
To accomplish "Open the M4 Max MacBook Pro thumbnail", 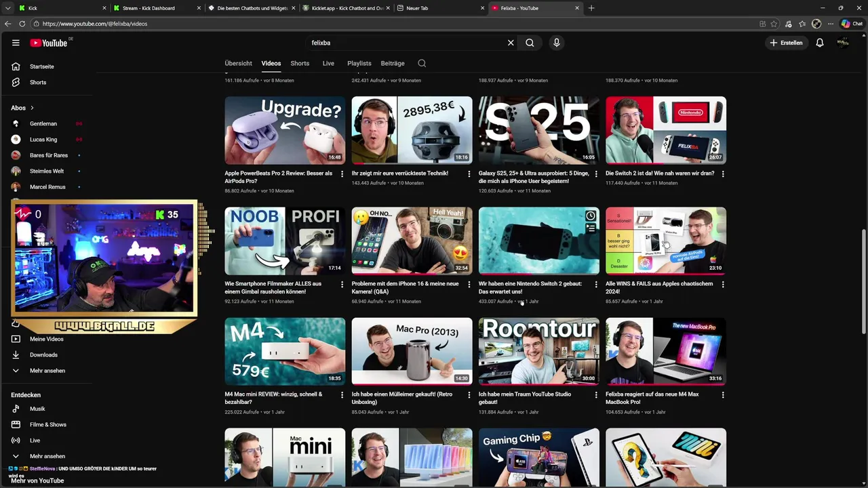I will point(666,351).
